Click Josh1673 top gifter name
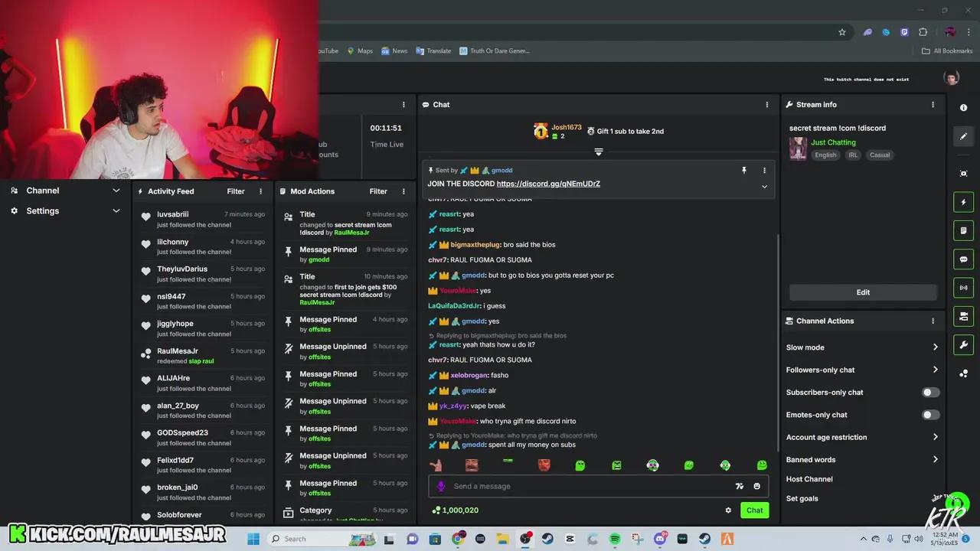This screenshot has height=551, width=980. click(x=567, y=127)
